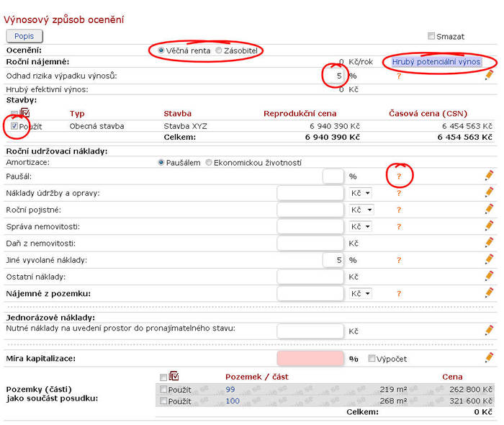Viewport: 504px width, 425px height.
Task: Open question mark help for Správa nemovitosti
Action: click(399, 226)
